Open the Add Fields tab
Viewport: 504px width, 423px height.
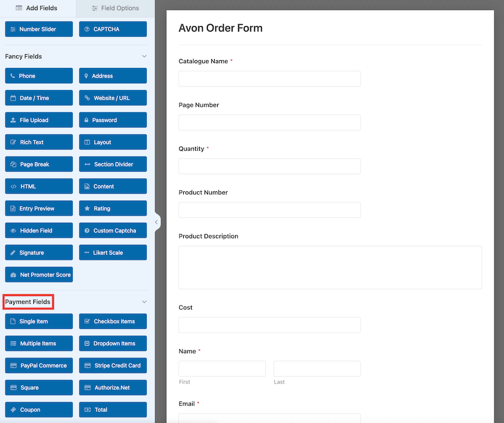38,8
